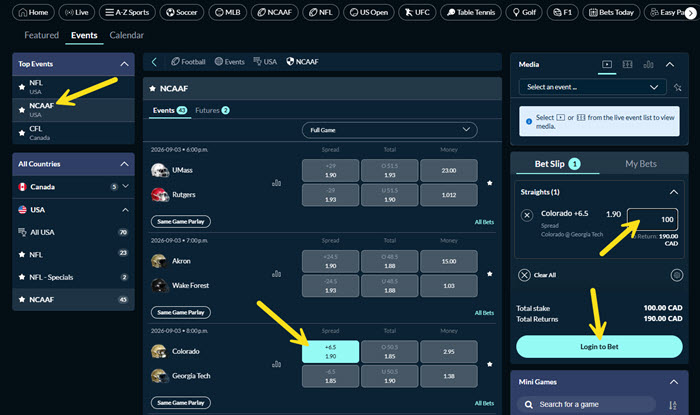Open US Open from top bar
The image size is (700, 415).
[x=369, y=12]
